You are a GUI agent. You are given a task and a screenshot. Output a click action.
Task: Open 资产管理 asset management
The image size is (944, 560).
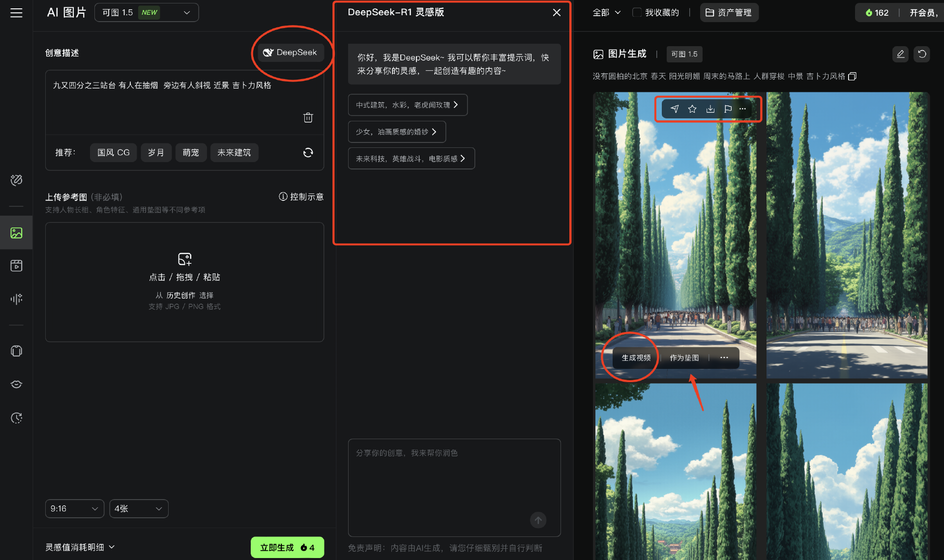729,13
